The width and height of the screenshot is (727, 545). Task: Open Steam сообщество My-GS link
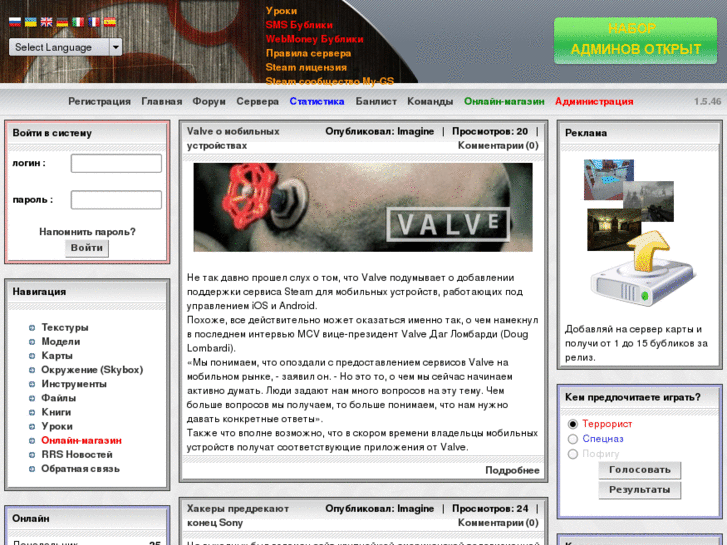click(x=330, y=81)
